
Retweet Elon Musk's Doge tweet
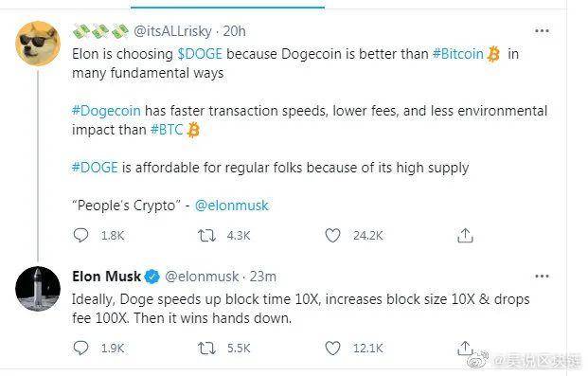click(206, 349)
